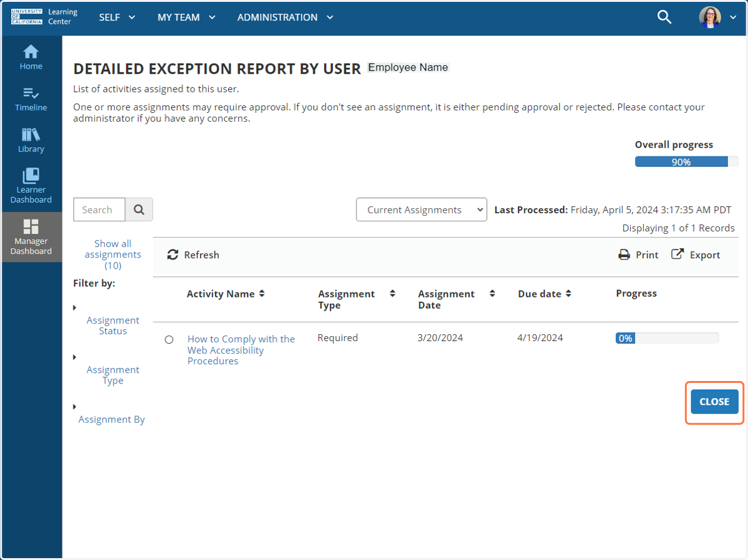Image resolution: width=748 pixels, height=560 pixels.
Task: Print the assignment list
Action: 638,255
